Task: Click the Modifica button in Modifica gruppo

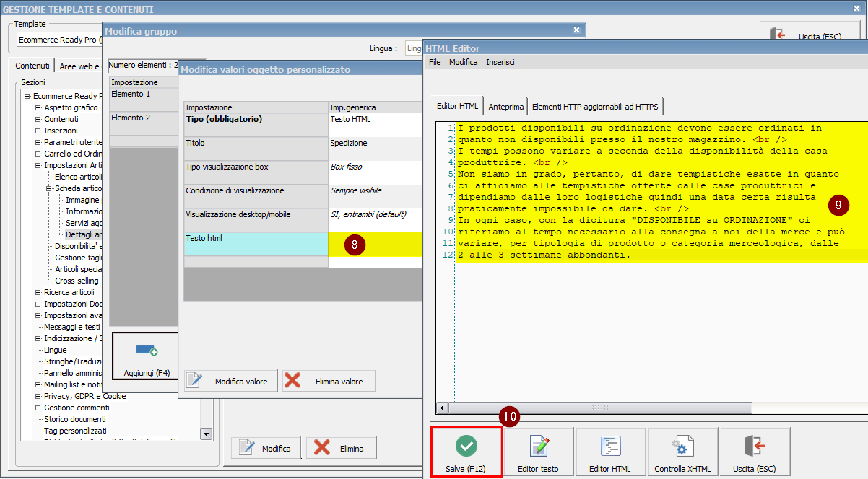Action: (266, 448)
